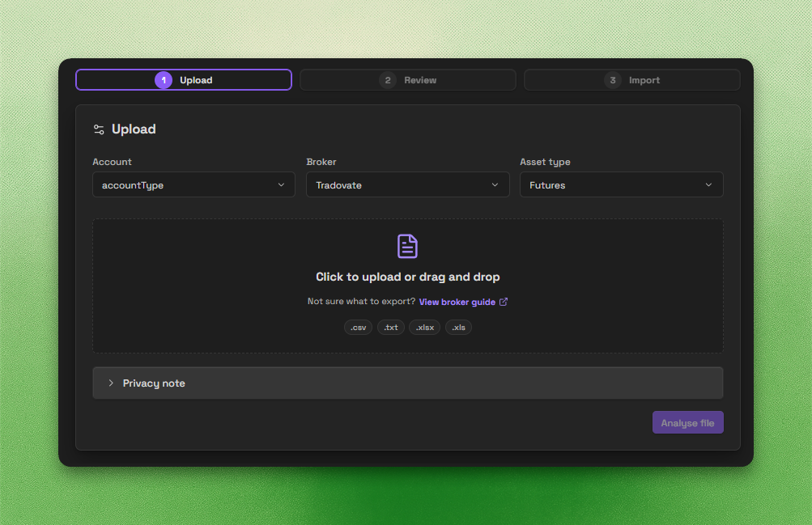Click the .xls file type chip
The height and width of the screenshot is (525, 812).
458,328
